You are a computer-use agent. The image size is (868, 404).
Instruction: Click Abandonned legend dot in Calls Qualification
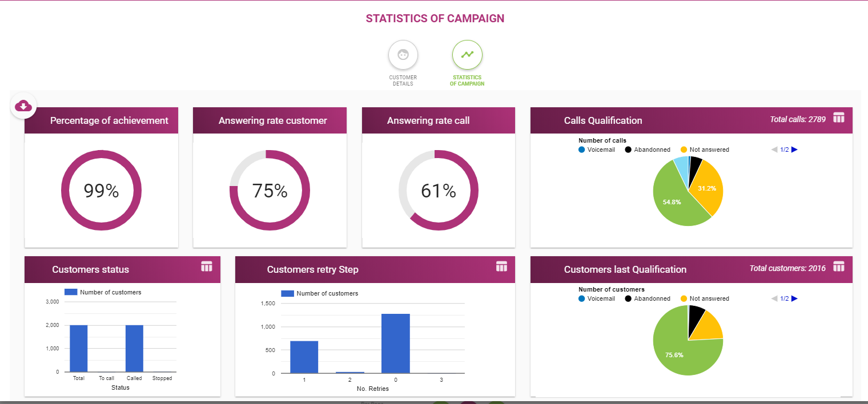628,150
